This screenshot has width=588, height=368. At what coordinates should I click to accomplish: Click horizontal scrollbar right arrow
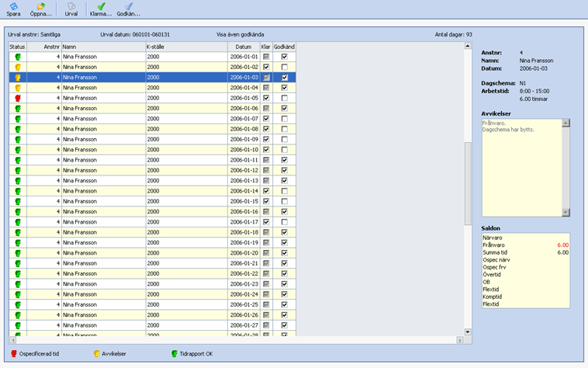[x=460, y=340]
